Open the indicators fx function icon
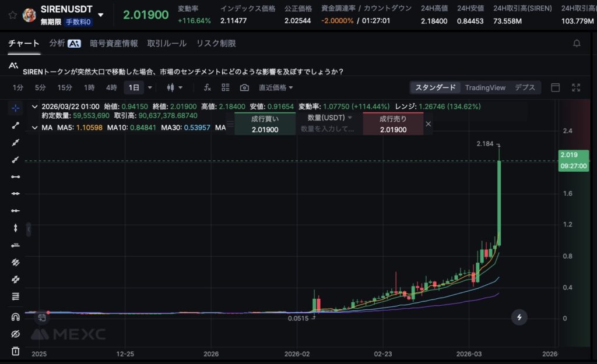Screen dimensions: 597x364 coord(207,87)
